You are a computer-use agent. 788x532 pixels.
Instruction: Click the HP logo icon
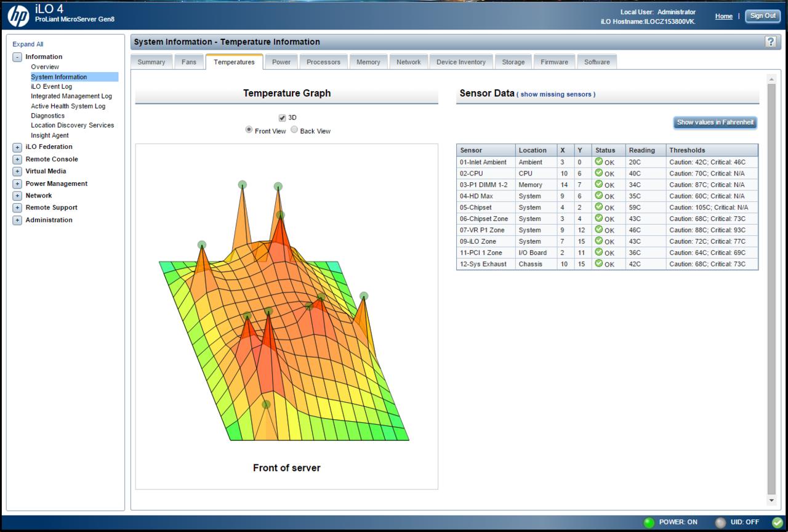coord(18,16)
